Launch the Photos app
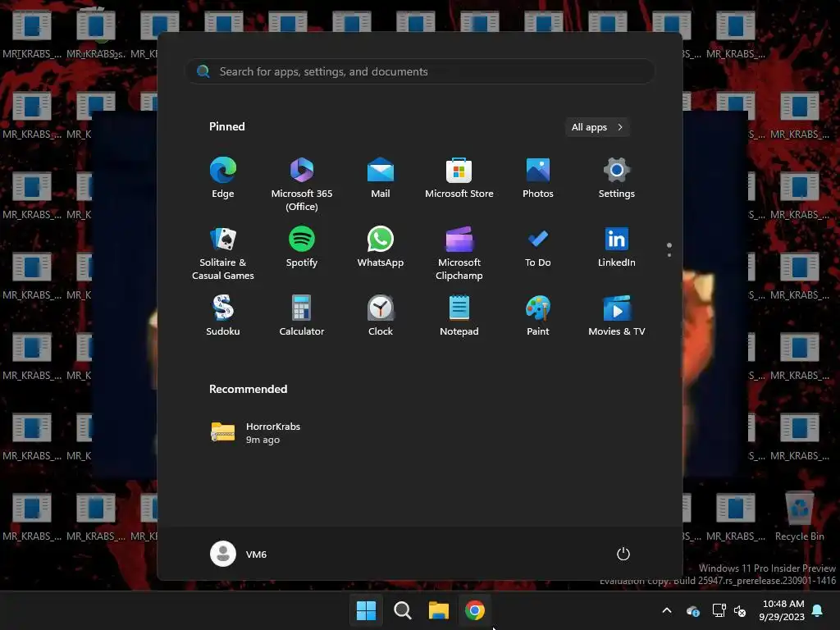840x630 pixels. [538, 178]
